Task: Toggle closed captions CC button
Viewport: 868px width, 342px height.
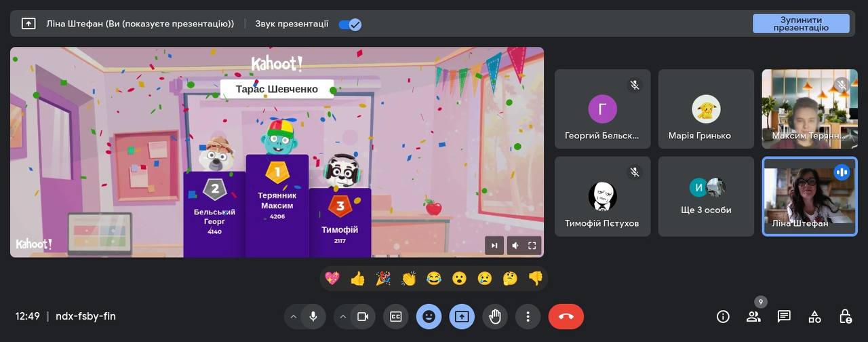Action: pos(395,316)
